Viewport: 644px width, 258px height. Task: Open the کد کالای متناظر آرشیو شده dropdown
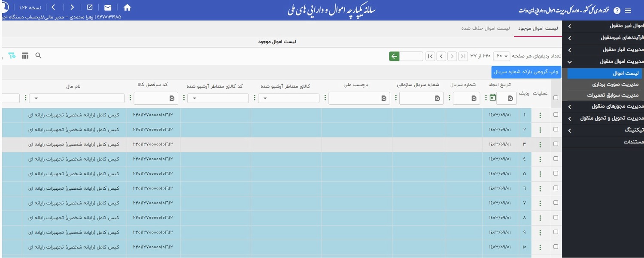coord(219,98)
